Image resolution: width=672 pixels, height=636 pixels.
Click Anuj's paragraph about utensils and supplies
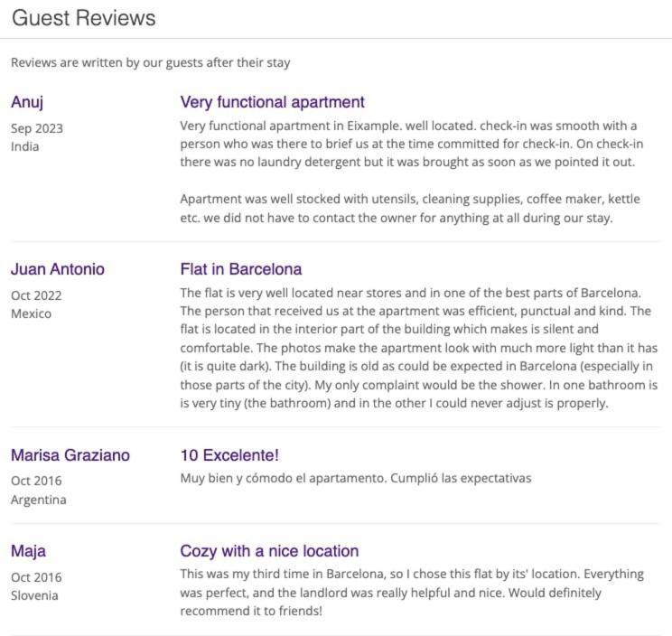pos(410,209)
